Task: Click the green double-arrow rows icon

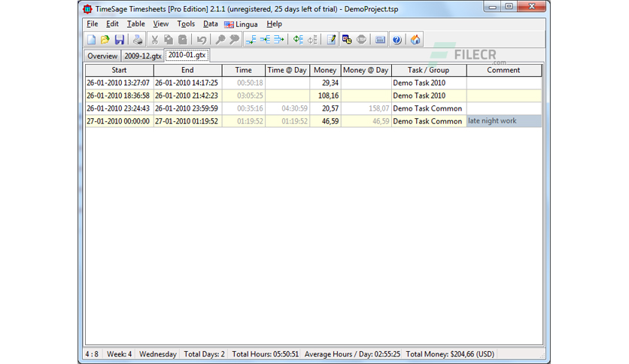Action: (298, 39)
